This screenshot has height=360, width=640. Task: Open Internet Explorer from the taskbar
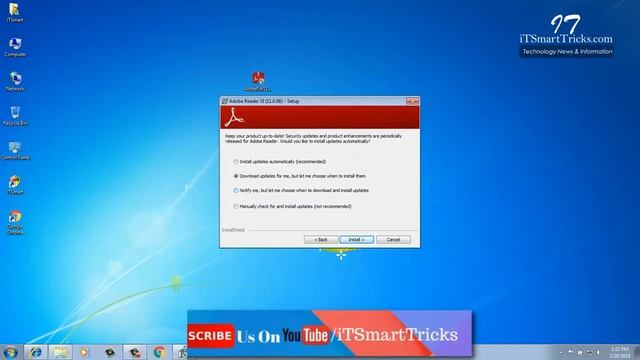(x=36, y=352)
